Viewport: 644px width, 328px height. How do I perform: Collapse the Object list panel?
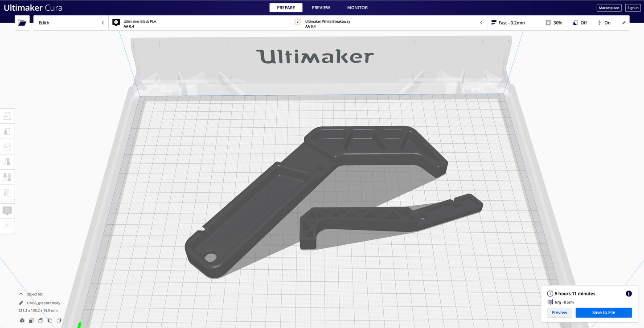(x=21, y=294)
